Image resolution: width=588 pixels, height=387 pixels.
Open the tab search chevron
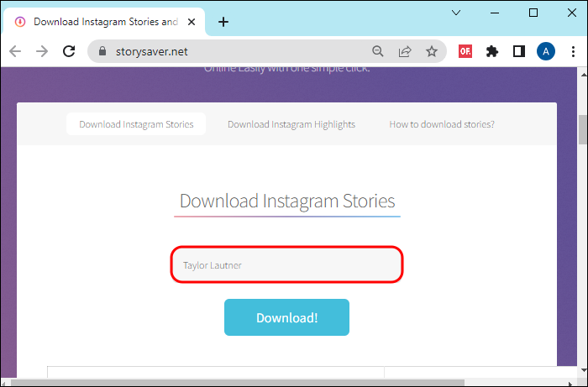[456, 13]
